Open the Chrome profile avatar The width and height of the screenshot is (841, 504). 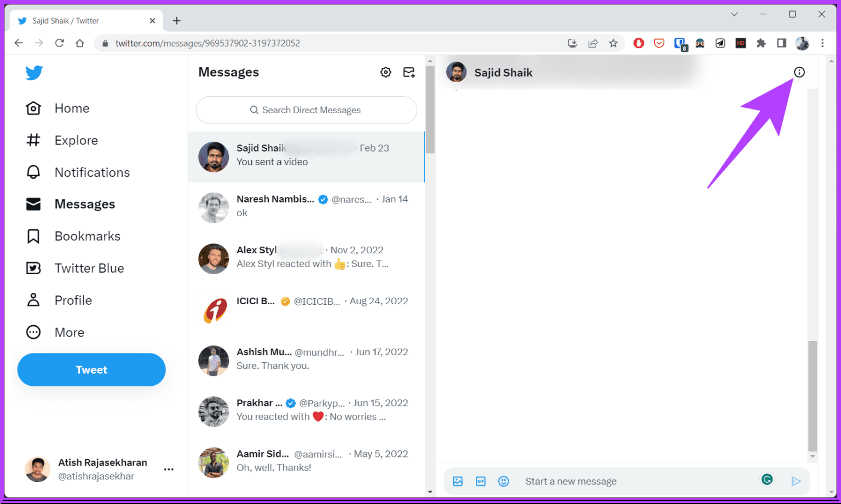pos(802,43)
